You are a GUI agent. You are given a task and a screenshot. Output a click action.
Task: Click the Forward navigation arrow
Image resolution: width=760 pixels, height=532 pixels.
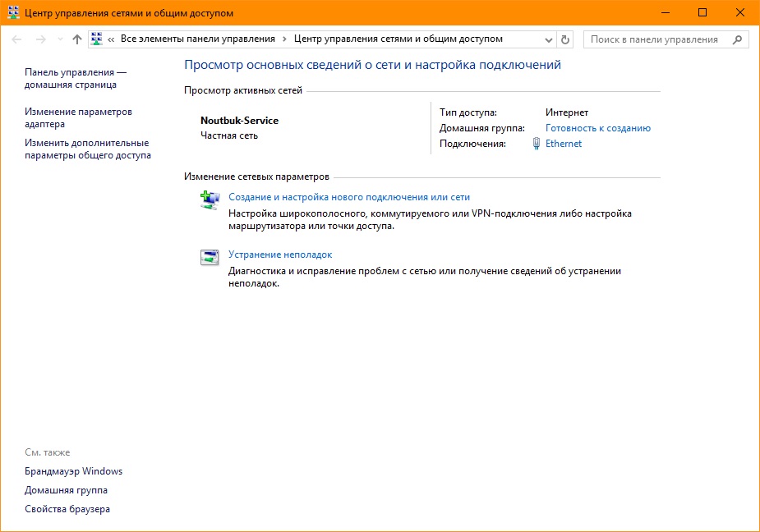click(x=40, y=39)
